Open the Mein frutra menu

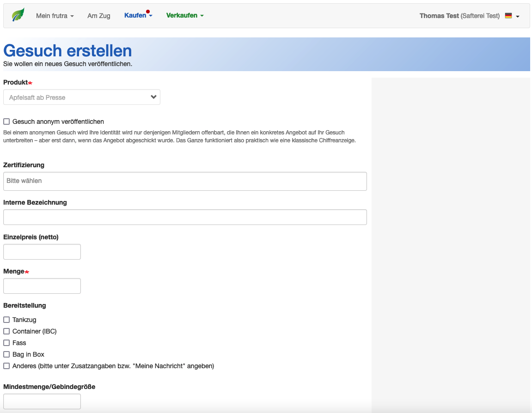(55, 16)
